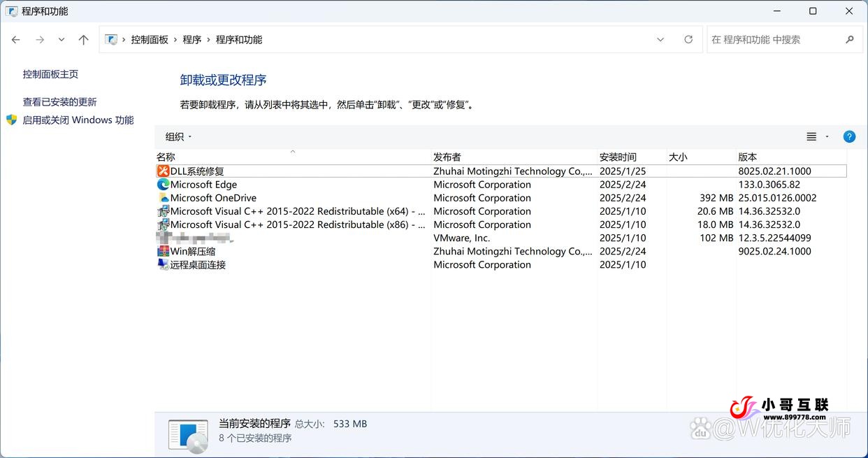Expand the address bar history dropdown
Viewport: 868px width, 458px height.
click(660, 39)
